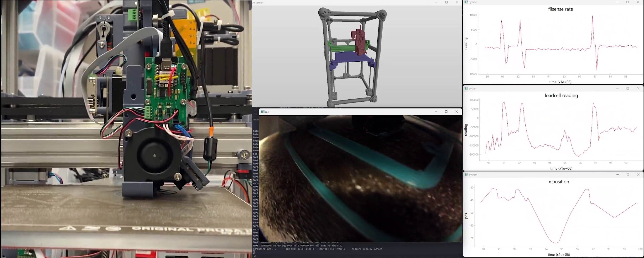Screen dimensions: 644x258
Task: Click the python icon of loadcell reading window
Action: click(x=466, y=88)
